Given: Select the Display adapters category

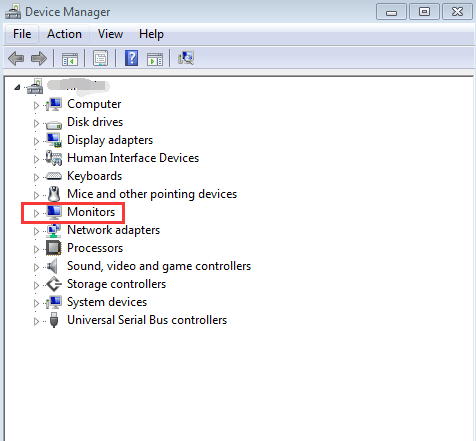Looking at the screenshot, I should (x=110, y=140).
